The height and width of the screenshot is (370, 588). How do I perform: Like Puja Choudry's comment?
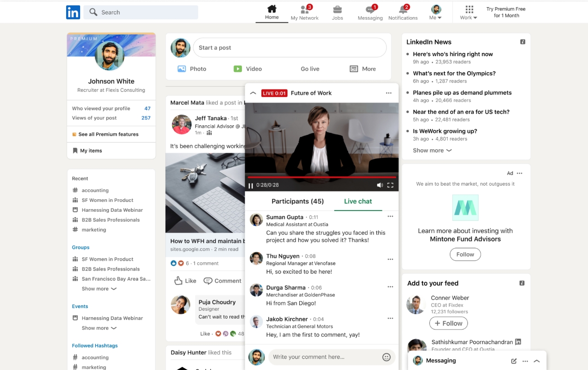point(205,334)
